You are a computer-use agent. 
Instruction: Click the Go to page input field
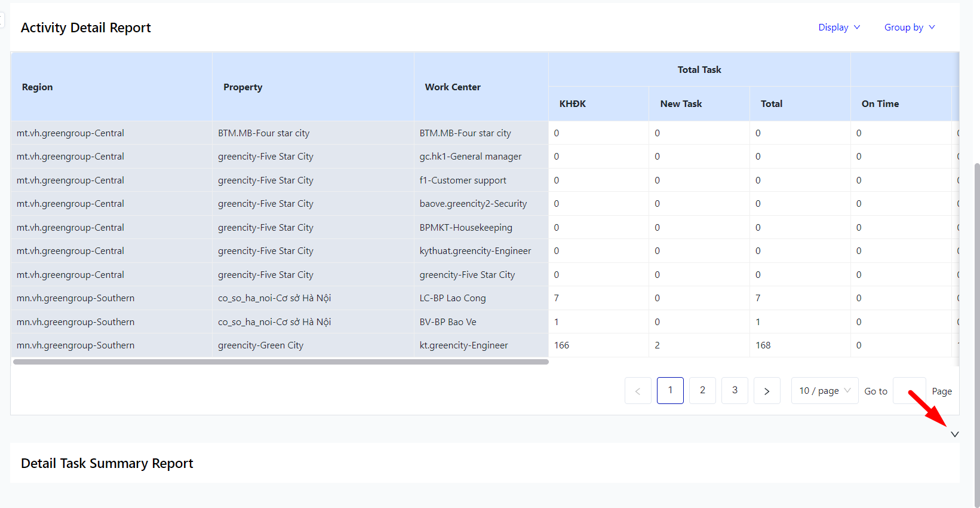[909, 391]
